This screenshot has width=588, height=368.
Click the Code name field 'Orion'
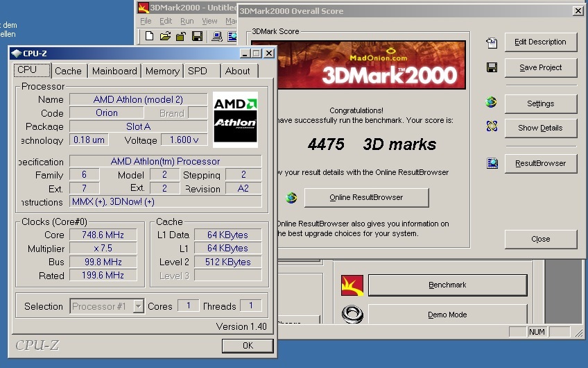coord(107,112)
